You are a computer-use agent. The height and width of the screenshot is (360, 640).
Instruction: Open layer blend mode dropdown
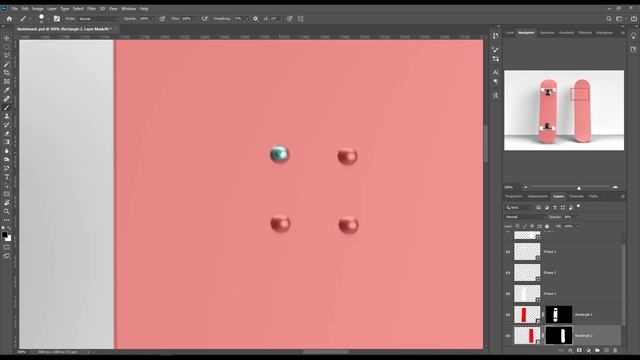(525, 217)
